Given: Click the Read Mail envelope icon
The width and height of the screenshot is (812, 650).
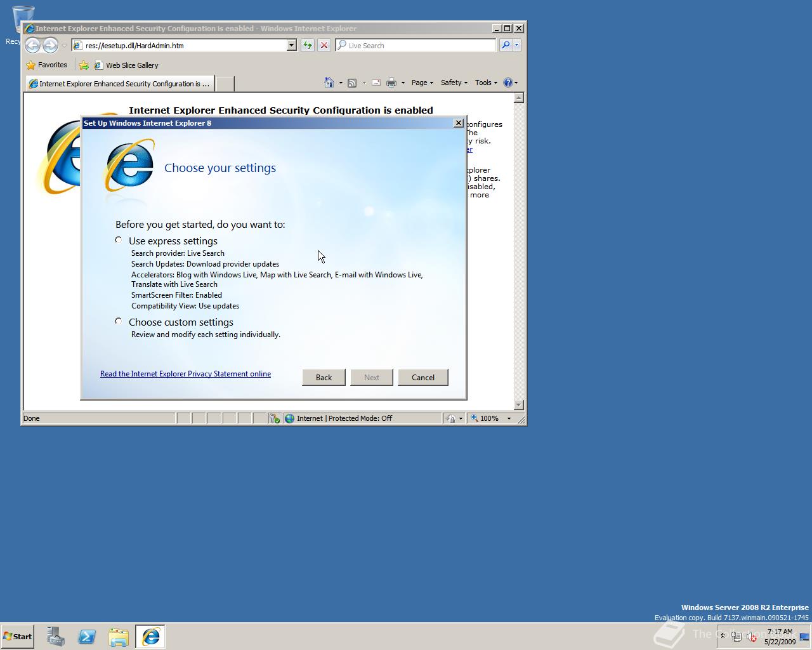Looking at the screenshot, I should (x=376, y=83).
